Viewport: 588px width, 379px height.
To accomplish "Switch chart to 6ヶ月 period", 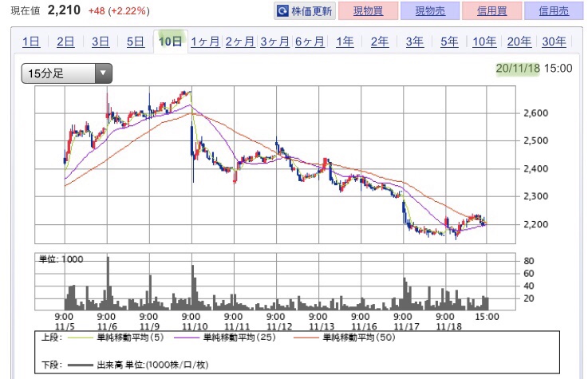I will click(310, 41).
